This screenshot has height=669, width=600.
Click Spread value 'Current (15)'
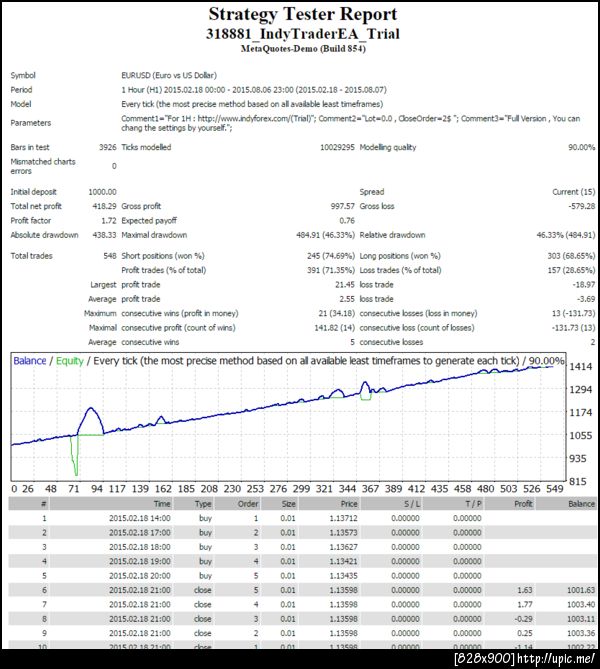tap(574, 192)
